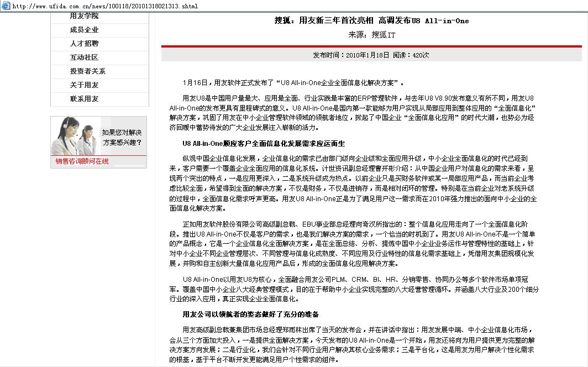Select the page URL text in address bar

tap(105, 6)
